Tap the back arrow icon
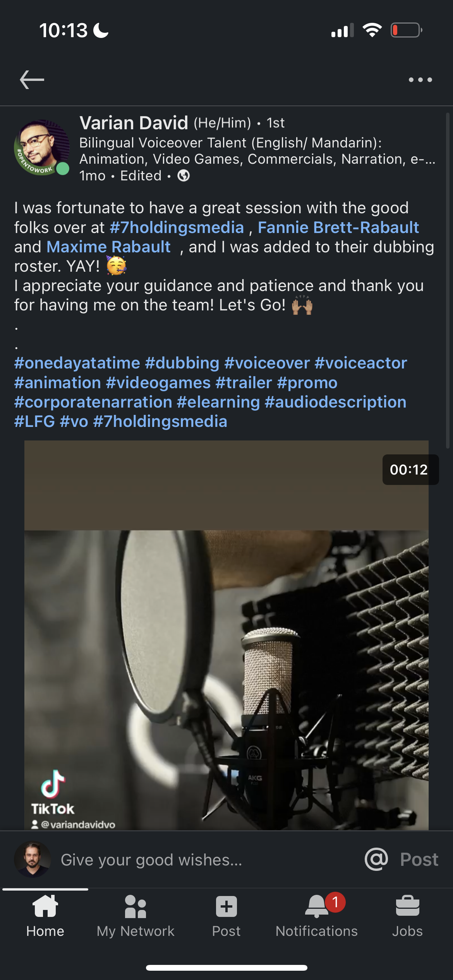 pos(32,80)
